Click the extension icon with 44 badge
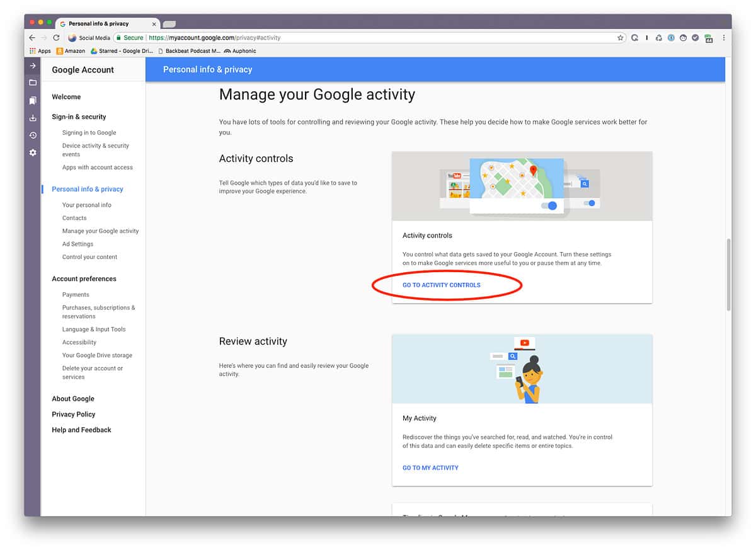This screenshot has height=550, width=756. coord(708,38)
